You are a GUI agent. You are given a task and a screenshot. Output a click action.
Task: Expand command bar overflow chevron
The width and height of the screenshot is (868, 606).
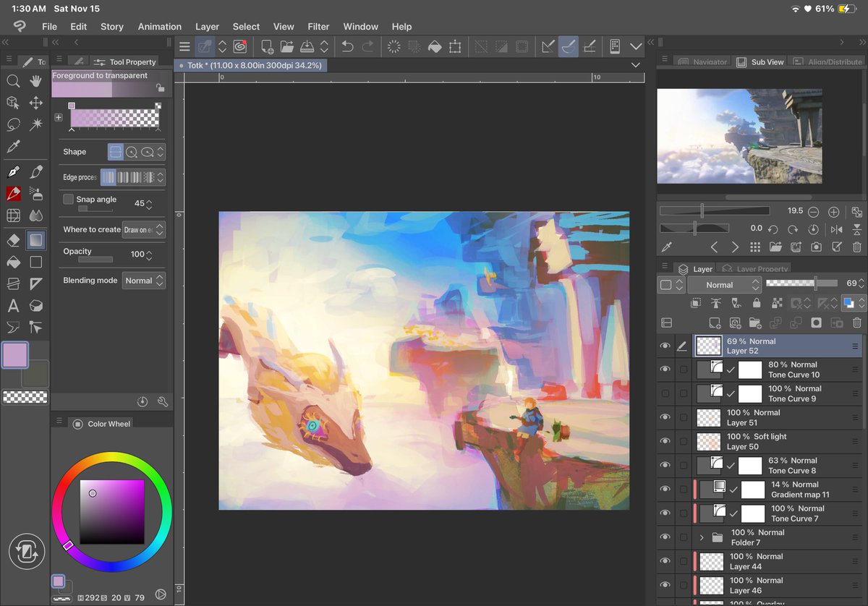(636, 46)
